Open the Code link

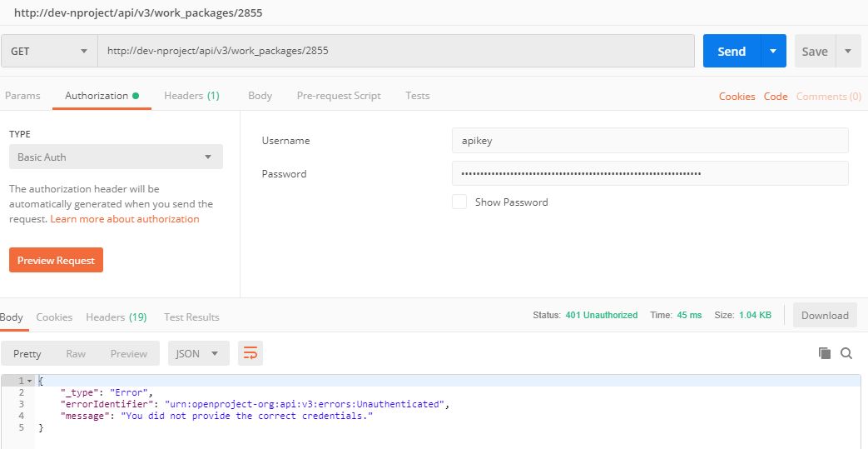[776, 96]
